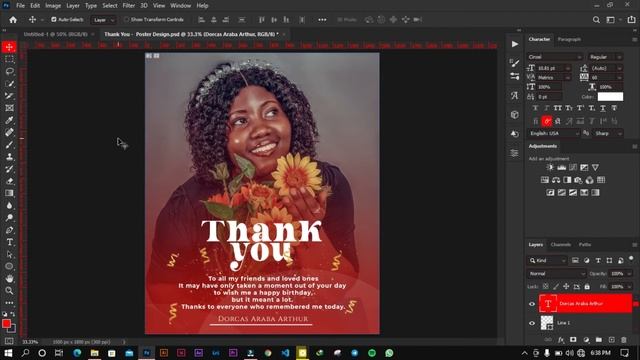Click the foreground color swatch
640x360 pixels.
6,324
